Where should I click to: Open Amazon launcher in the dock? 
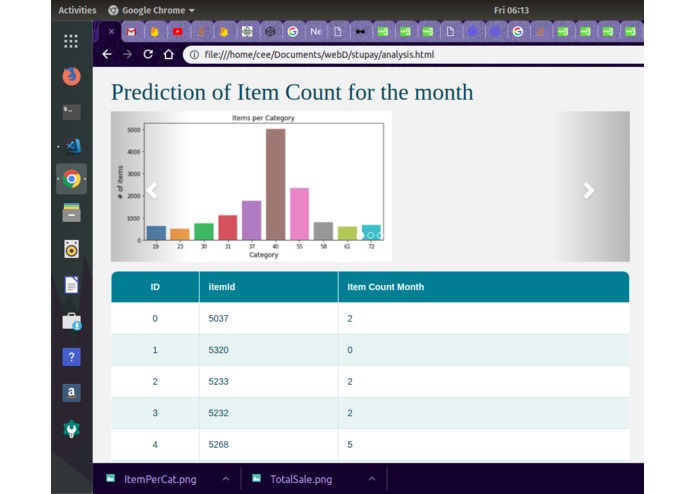tap(71, 393)
